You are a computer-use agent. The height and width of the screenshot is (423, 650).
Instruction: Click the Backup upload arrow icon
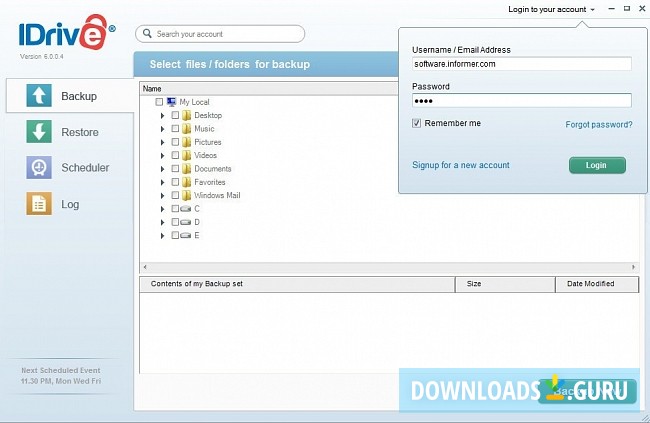[39, 95]
